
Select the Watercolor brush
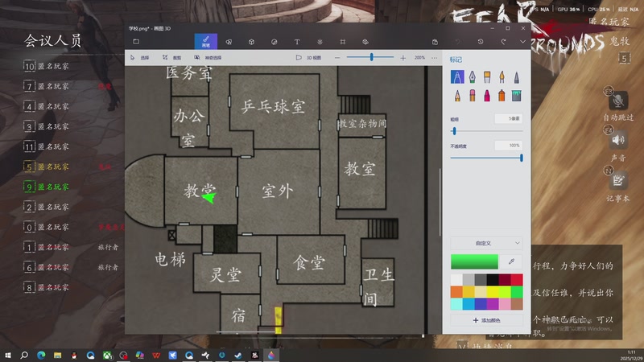[x=502, y=76]
